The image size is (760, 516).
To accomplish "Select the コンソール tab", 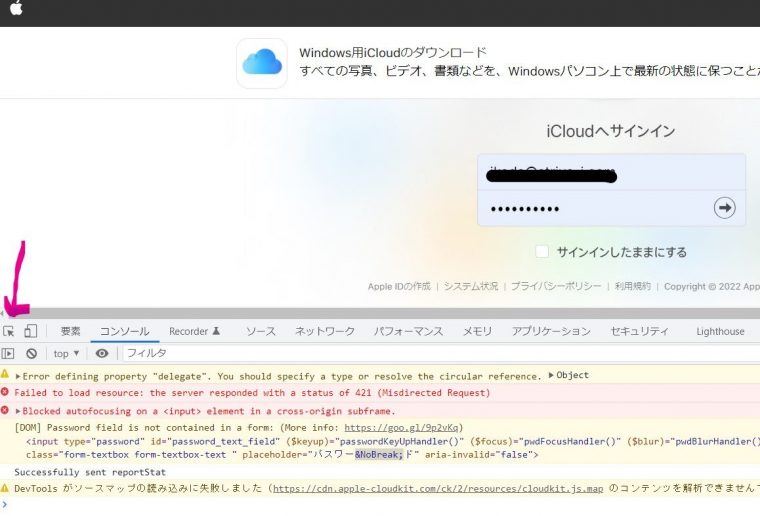I will pyautogui.click(x=125, y=331).
